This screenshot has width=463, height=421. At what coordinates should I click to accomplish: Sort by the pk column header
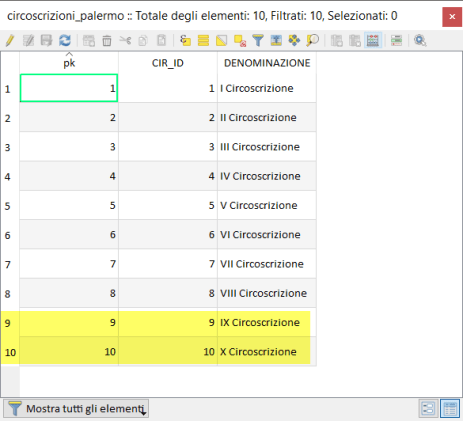click(69, 63)
